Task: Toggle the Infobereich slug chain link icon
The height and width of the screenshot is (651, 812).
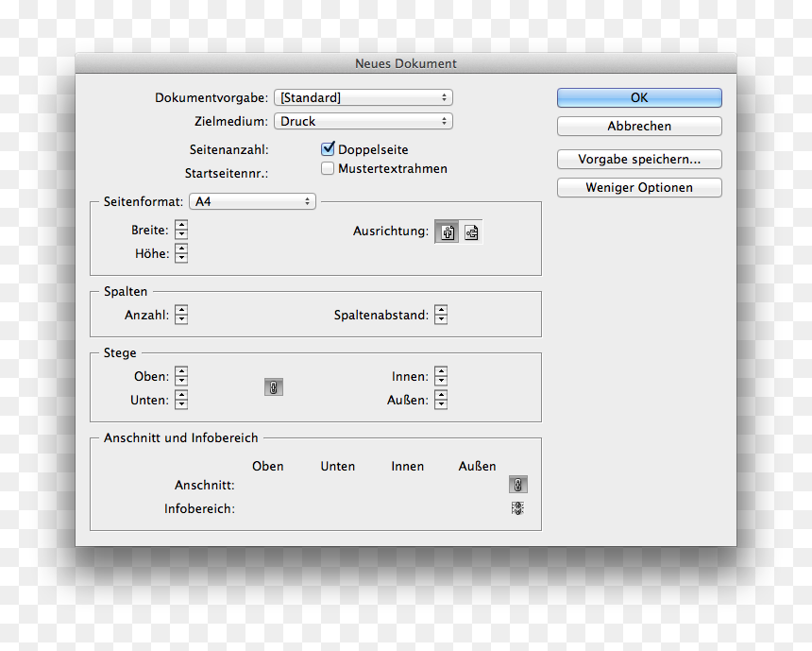Action: point(517,508)
